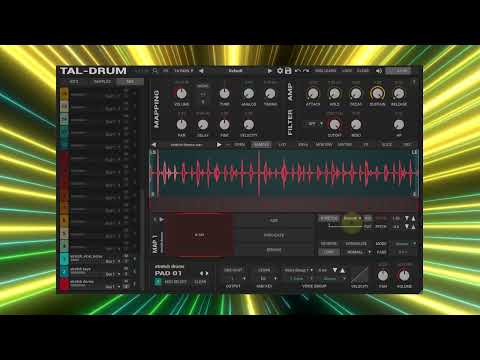Open the voice group dropdown
This screenshot has width=480, height=360.
coord(299,270)
